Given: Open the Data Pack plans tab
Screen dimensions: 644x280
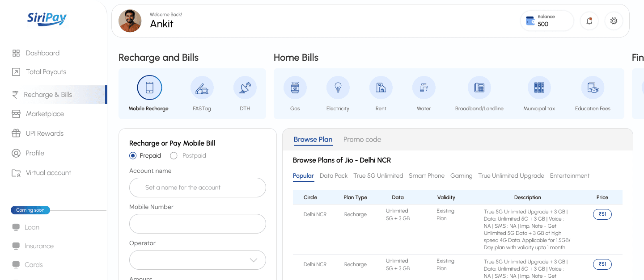Looking at the screenshot, I should tap(333, 176).
